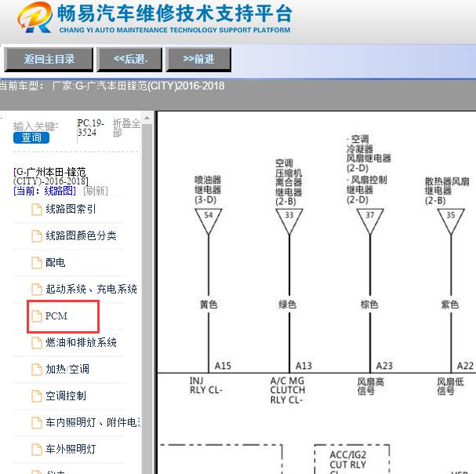Open the 空调控制 item

click(x=66, y=396)
